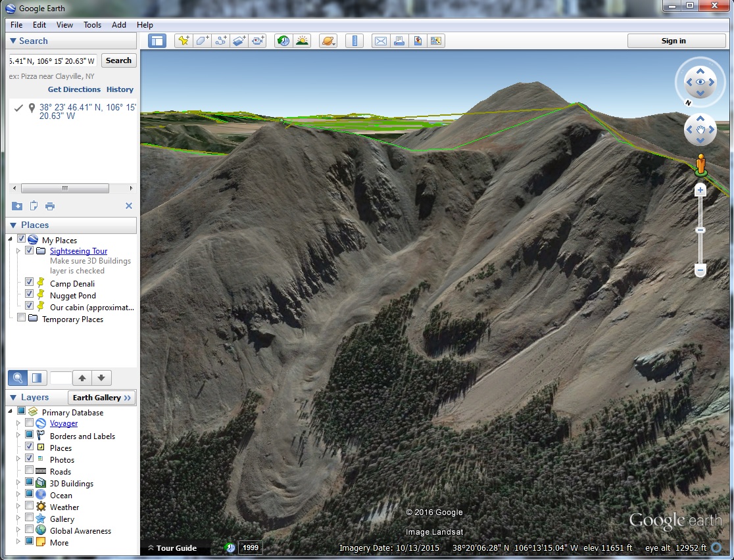Expand the More layer node
The width and height of the screenshot is (734, 560).
[18, 542]
